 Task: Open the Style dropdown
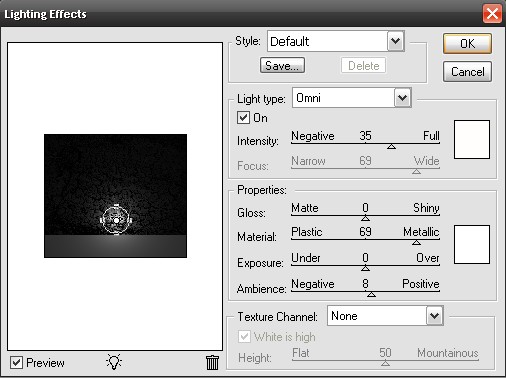coord(396,41)
